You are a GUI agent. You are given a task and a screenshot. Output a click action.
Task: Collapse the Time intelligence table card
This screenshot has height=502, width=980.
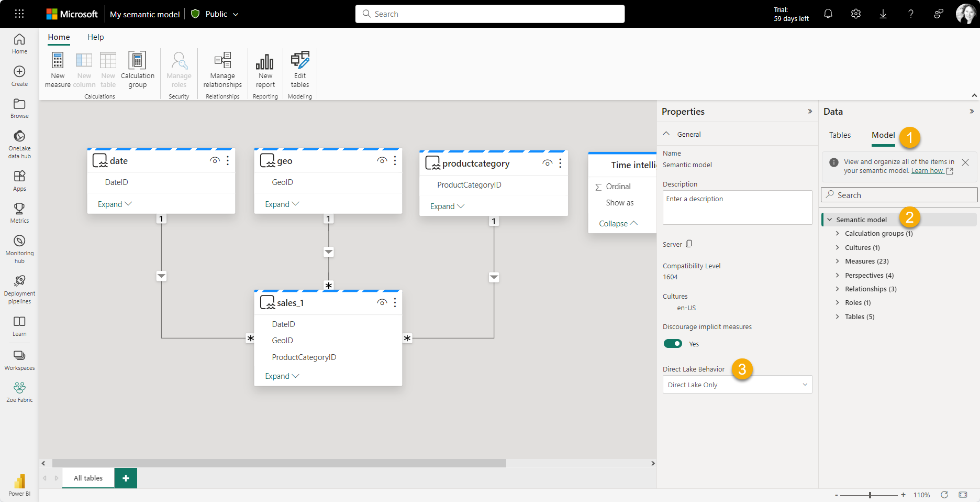[618, 224]
